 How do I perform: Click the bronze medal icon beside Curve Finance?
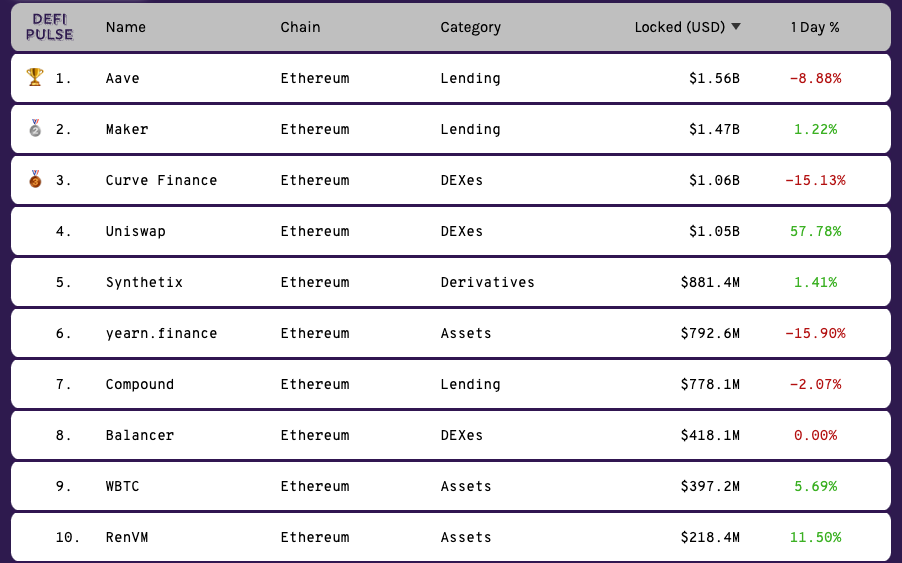coord(35,179)
